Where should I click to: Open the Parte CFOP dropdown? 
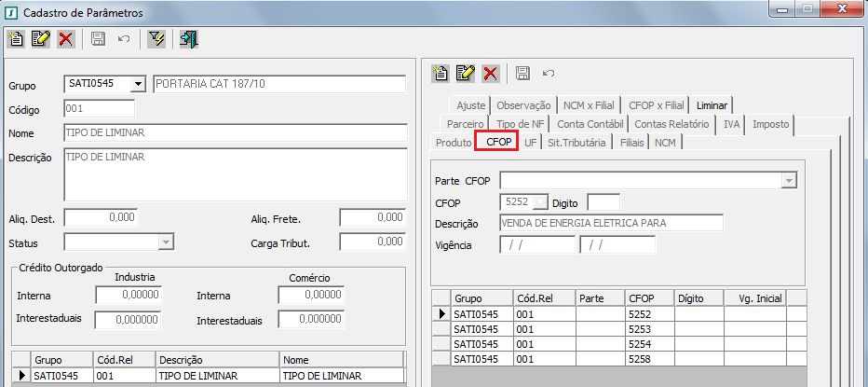point(789,181)
